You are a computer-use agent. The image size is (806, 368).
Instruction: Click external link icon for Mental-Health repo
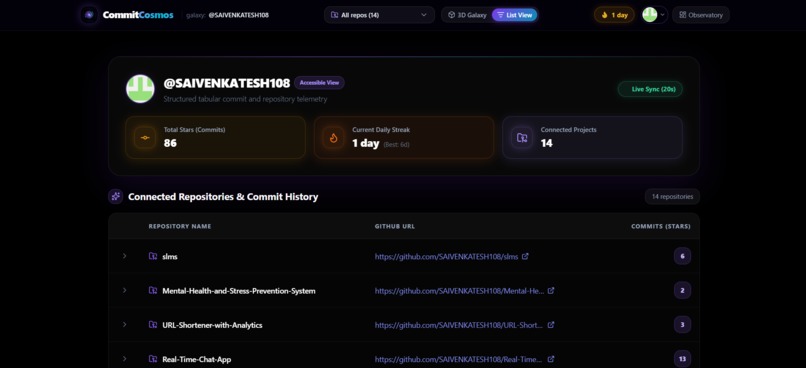click(x=551, y=290)
